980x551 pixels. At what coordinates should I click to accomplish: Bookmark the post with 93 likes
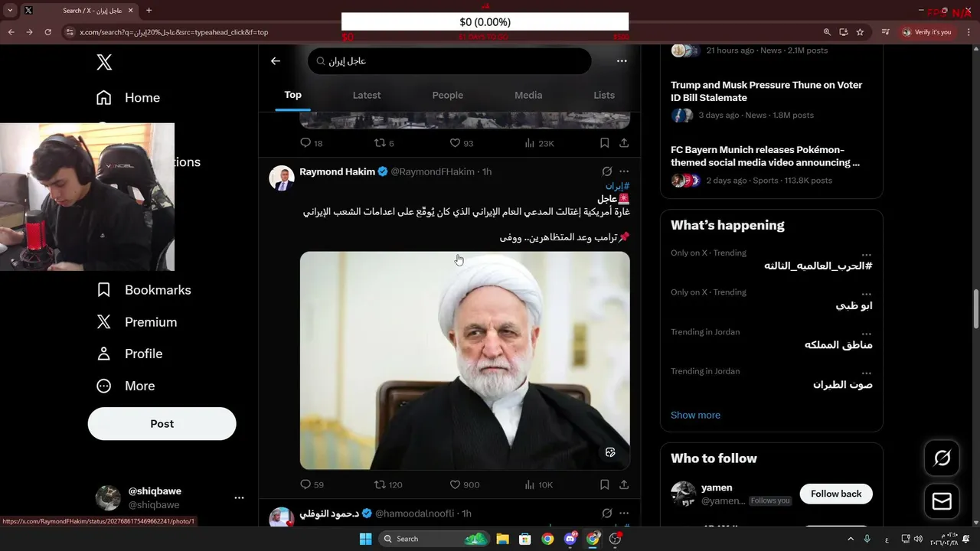604,143
